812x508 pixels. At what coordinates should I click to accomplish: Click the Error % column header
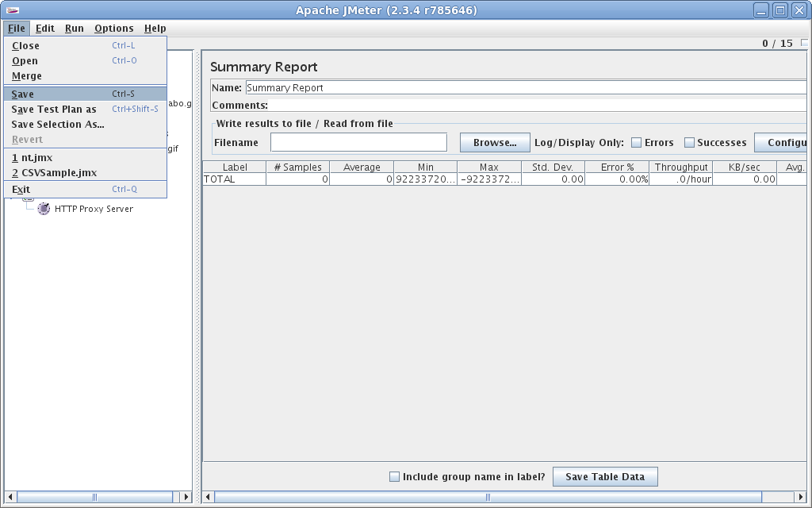617,167
